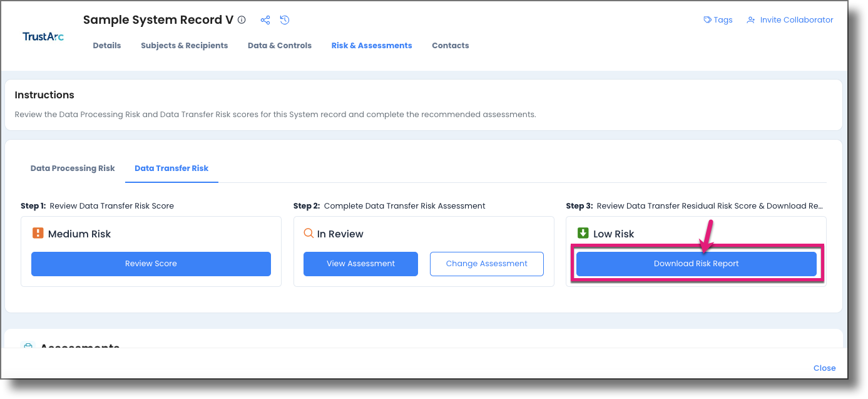Select the Risk & Assessments tab
The height and width of the screenshot is (399, 868).
372,46
